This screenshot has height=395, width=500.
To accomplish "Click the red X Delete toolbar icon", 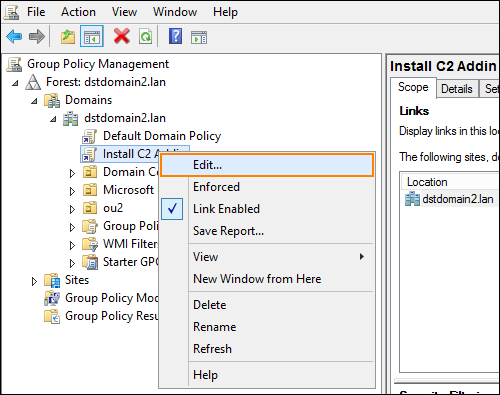I will 122,36.
